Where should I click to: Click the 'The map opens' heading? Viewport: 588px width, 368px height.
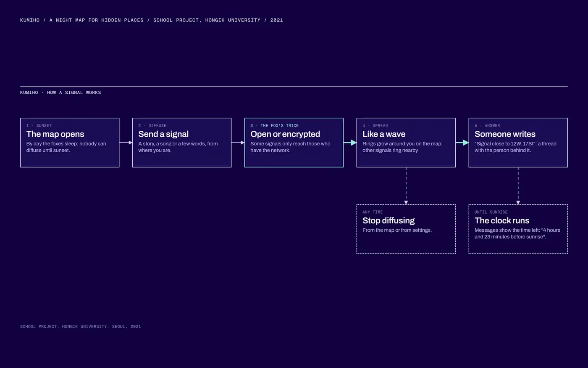(x=55, y=134)
